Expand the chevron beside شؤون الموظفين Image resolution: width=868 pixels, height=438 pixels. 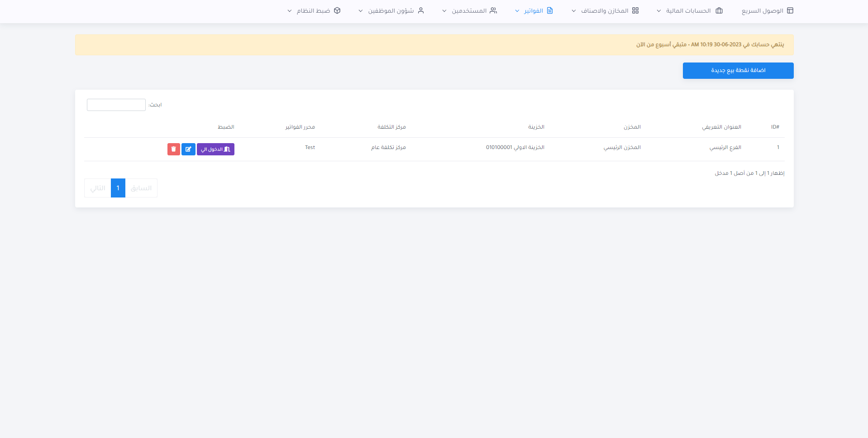tap(361, 11)
